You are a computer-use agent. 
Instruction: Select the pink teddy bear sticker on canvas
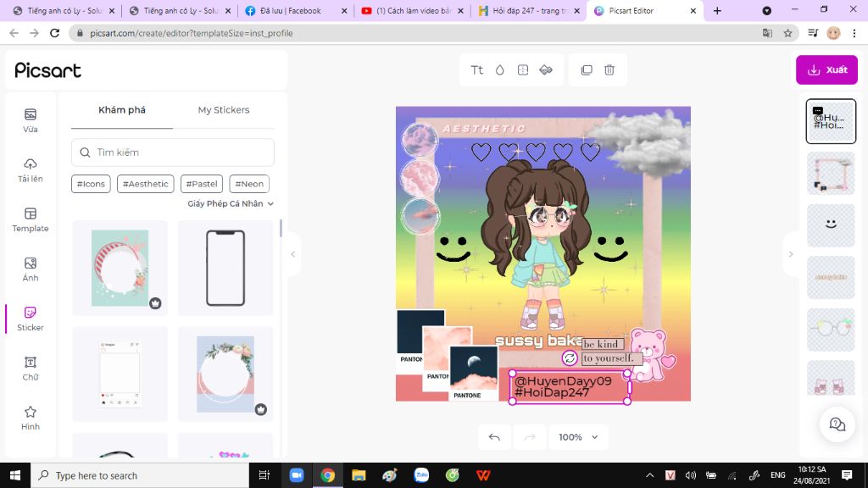coord(652,355)
